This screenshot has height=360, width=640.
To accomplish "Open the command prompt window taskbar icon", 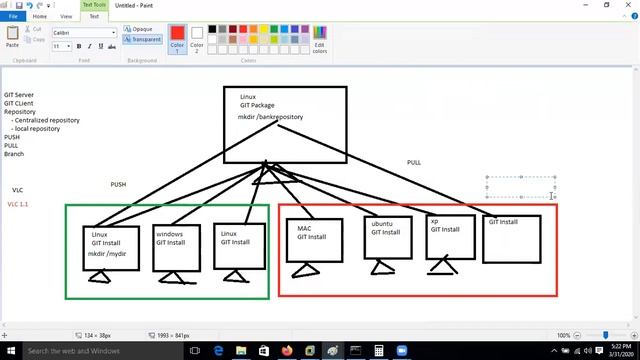I will click(356, 351).
